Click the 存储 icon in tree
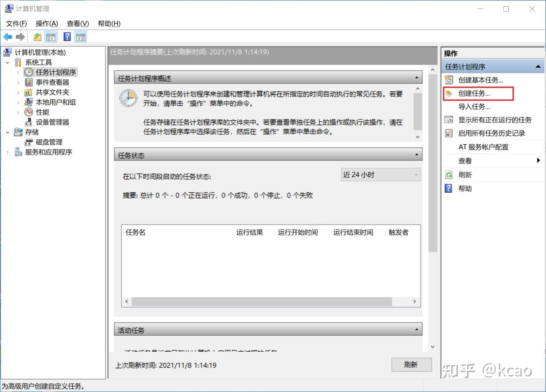The width and height of the screenshot is (546, 392). pyautogui.click(x=18, y=132)
